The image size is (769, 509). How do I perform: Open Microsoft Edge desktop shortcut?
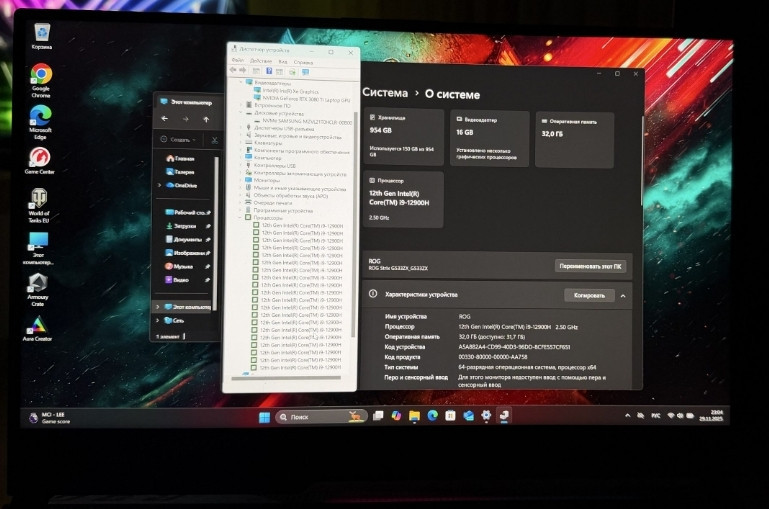(x=40, y=117)
